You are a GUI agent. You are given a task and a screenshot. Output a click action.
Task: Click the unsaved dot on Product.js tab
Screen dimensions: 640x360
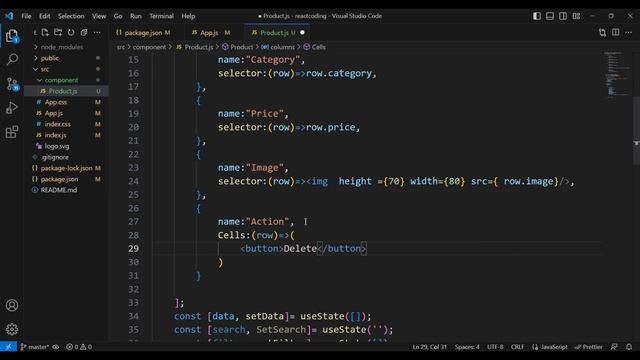[302, 32]
